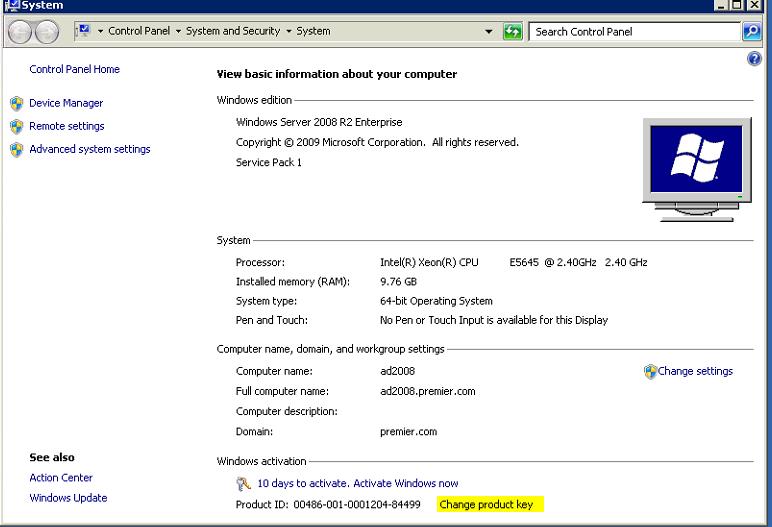
Task: Open Remote settings
Action: tap(66, 127)
